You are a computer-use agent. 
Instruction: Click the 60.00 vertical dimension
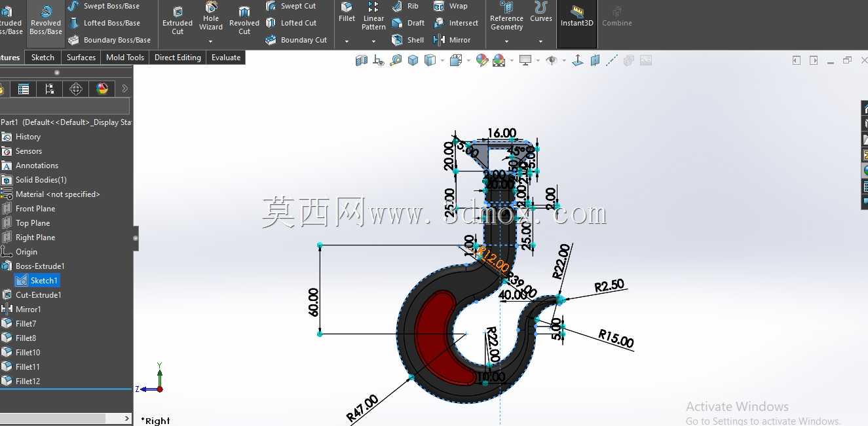[313, 302]
